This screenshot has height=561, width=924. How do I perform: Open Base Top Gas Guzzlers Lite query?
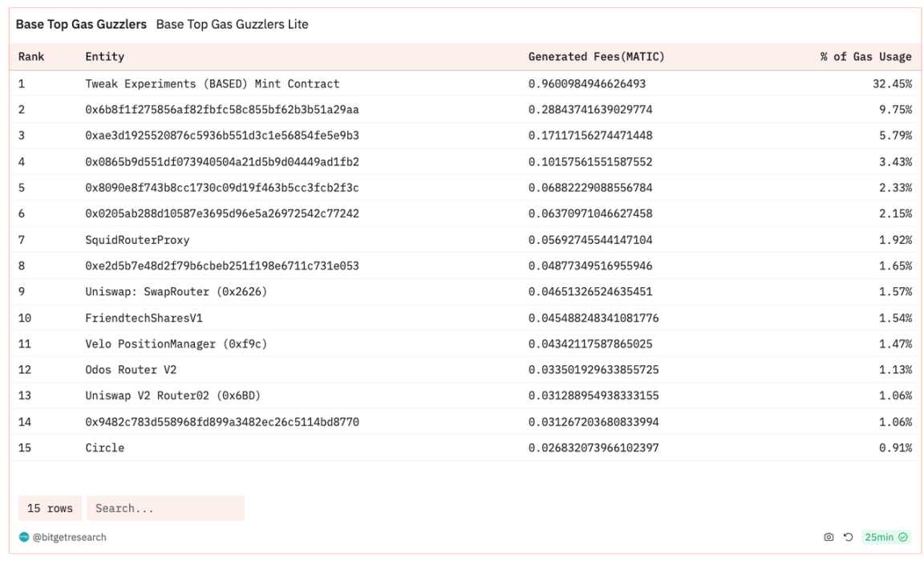(232, 25)
